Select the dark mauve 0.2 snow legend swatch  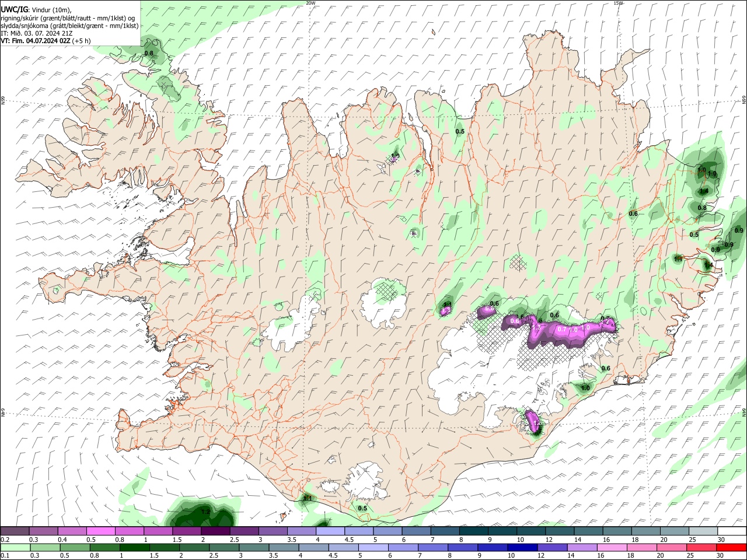(15, 531)
